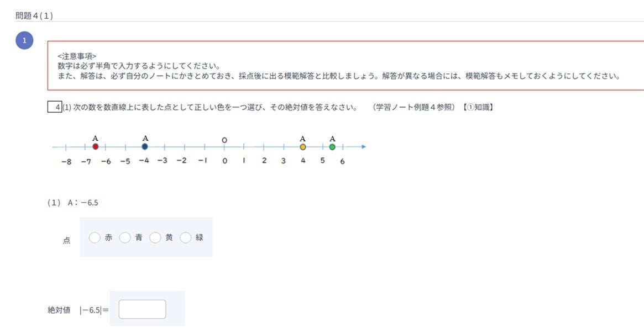Click the 6 label on the number line
The width and height of the screenshot is (644, 333).
pos(343,161)
